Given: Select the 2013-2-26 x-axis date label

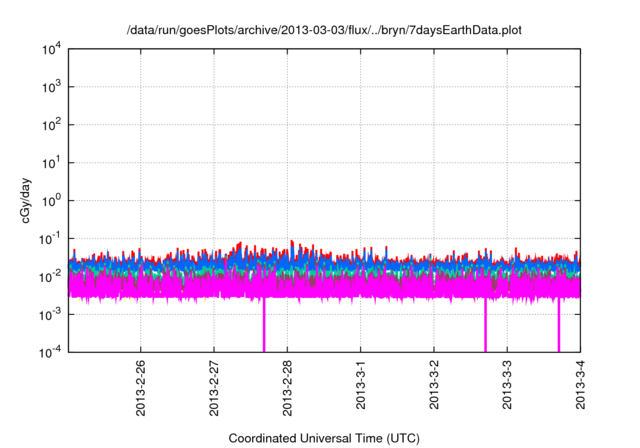Looking at the screenshot, I should point(141,388).
